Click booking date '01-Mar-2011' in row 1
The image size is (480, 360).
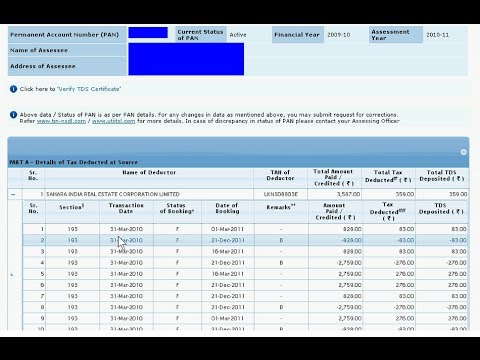(227, 229)
